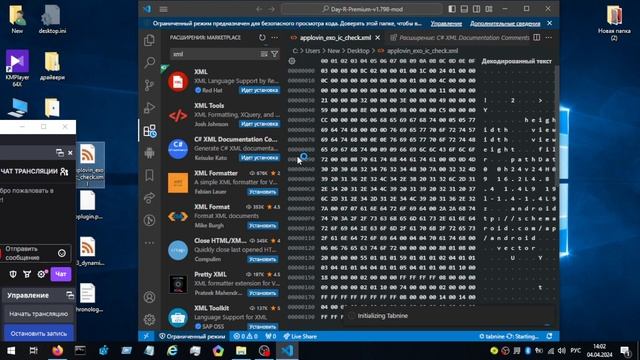The width and height of the screenshot is (640, 360).
Task: Go forward using the title bar arrow
Action: click(x=271, y=9)
